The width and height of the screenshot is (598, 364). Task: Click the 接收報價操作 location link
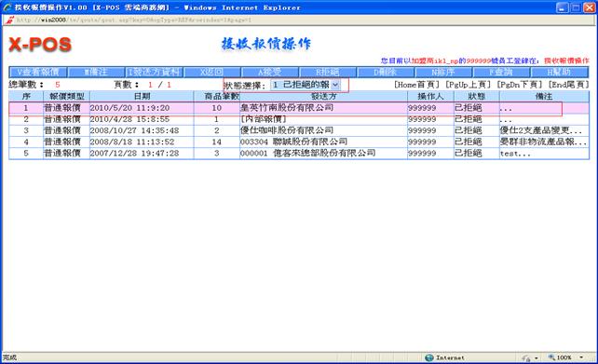[566, 61]
